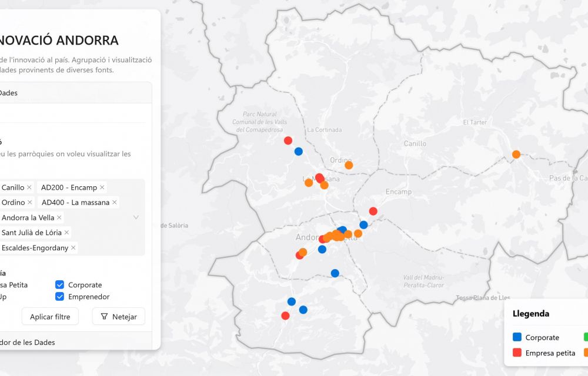588x376 pixels.
Task: Click the orange marker near Ordino
Action: [349, 165]
